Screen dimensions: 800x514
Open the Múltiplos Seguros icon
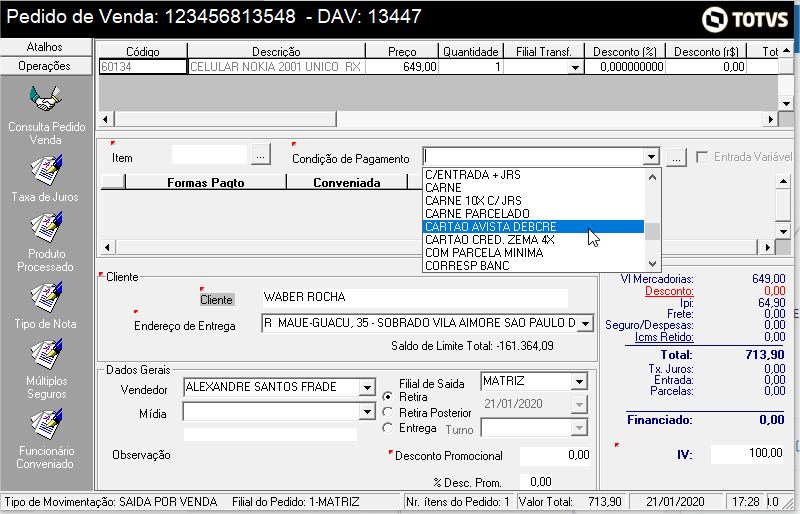46,354
